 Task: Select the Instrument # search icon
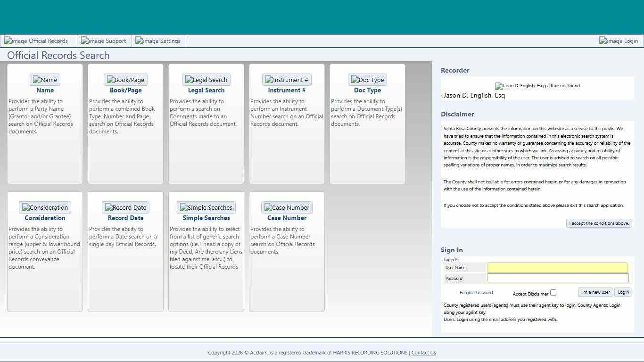[x=287, y=79]
